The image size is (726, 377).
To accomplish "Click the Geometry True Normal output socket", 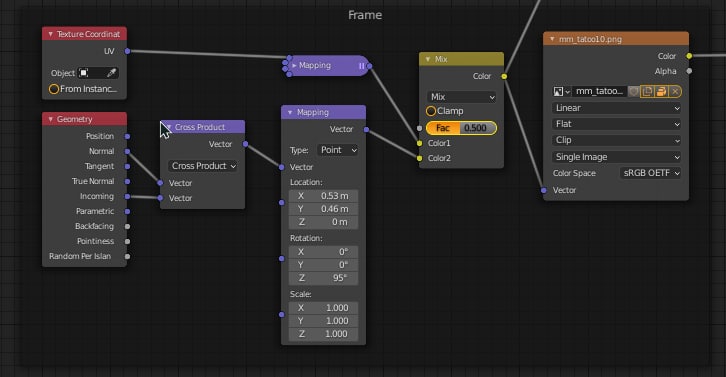I will tap(127, 181).
